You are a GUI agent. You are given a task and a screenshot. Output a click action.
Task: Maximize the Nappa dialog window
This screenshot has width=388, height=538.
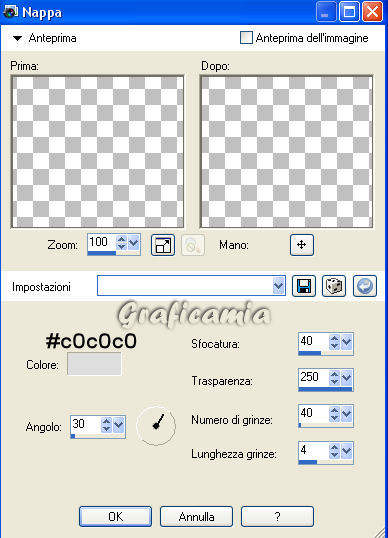[x=349, y=12]
